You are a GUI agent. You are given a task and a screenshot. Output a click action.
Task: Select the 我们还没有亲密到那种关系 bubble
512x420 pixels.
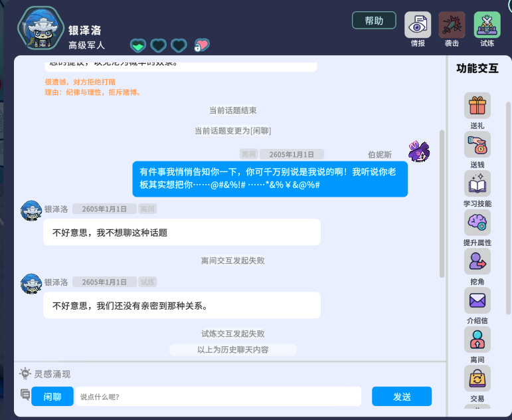coord(182,305)
